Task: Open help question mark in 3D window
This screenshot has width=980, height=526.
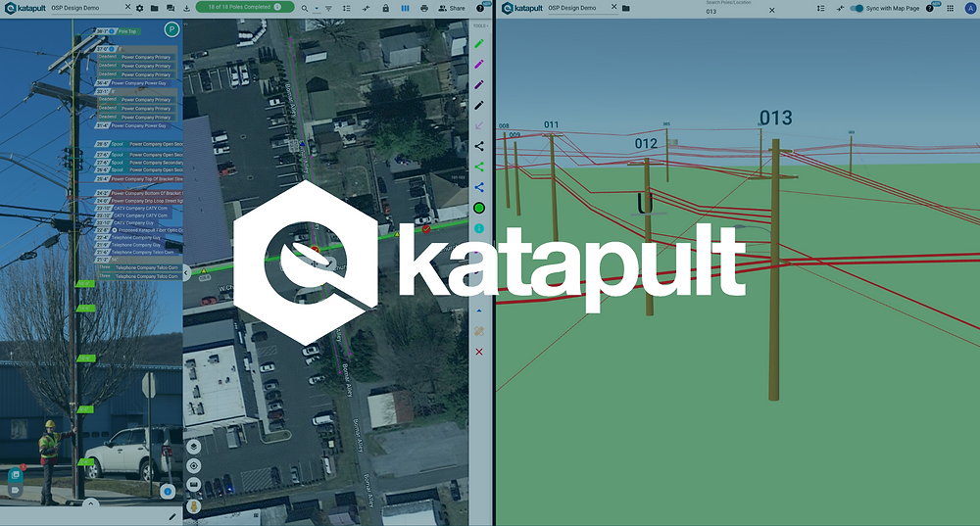Action: coord(930,8)
